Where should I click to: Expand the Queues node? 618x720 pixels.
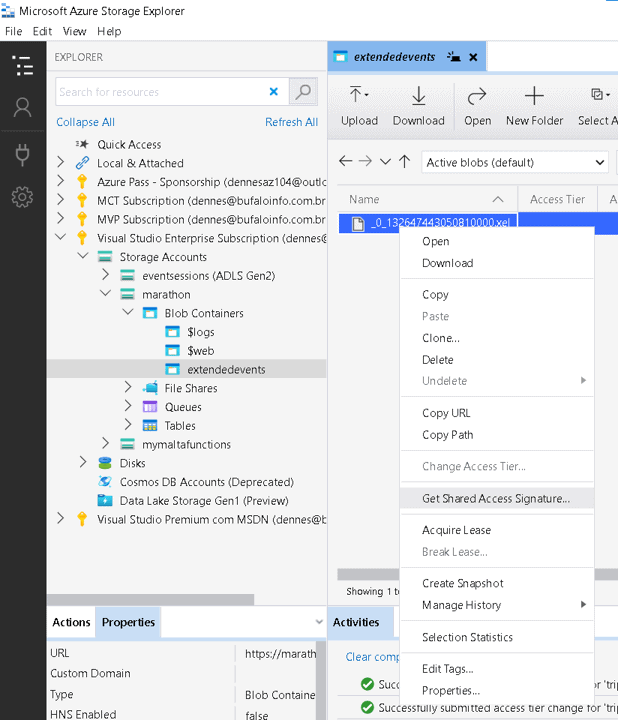[128, 406]
